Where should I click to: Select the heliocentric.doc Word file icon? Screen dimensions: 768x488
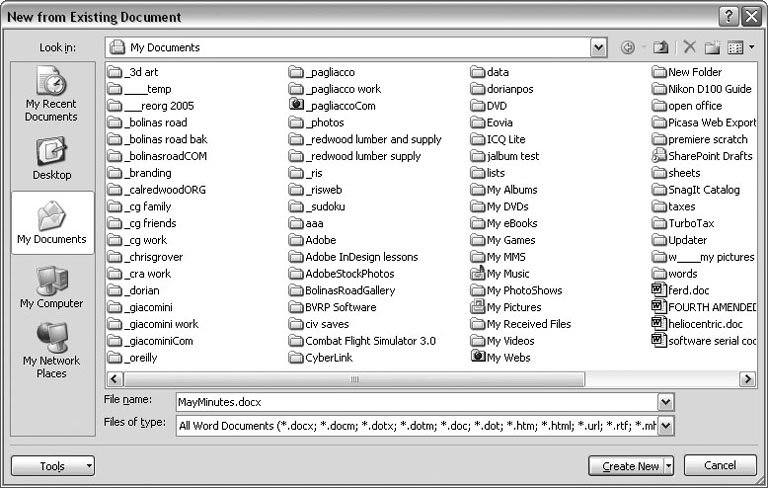click(x=659, y=323)
